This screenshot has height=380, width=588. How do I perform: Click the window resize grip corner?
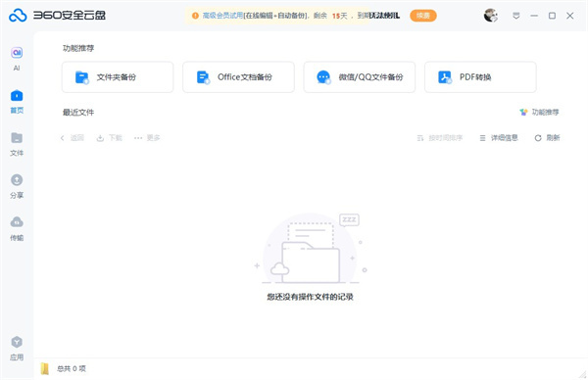[x=583, y=374]
